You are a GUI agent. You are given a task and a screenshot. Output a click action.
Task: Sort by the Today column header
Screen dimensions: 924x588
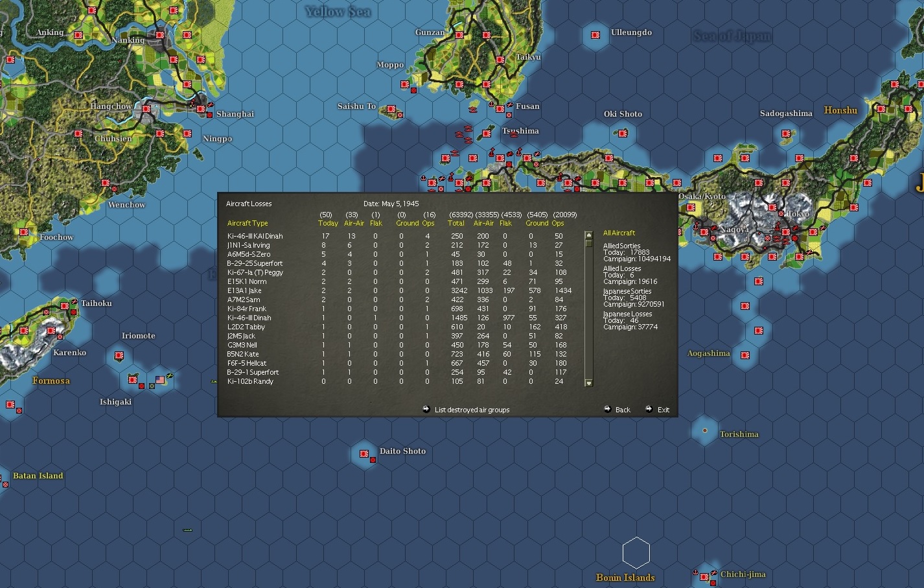click(x=328, y=223)
